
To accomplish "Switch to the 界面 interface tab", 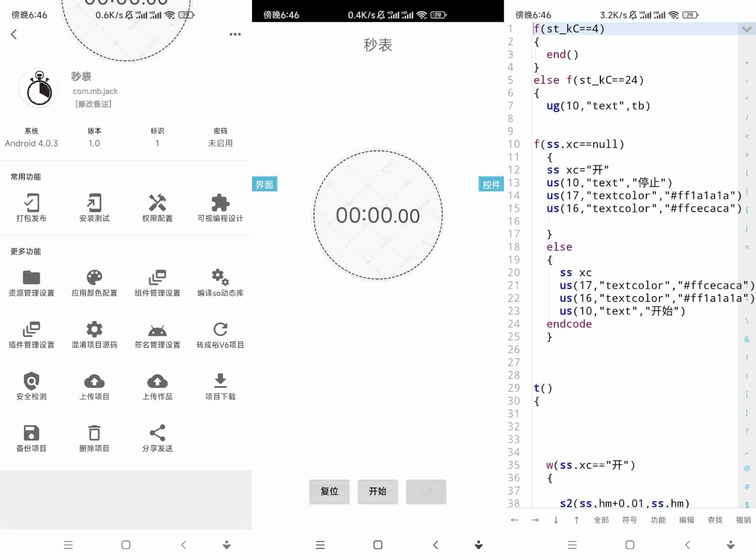I will coord(265,184).
